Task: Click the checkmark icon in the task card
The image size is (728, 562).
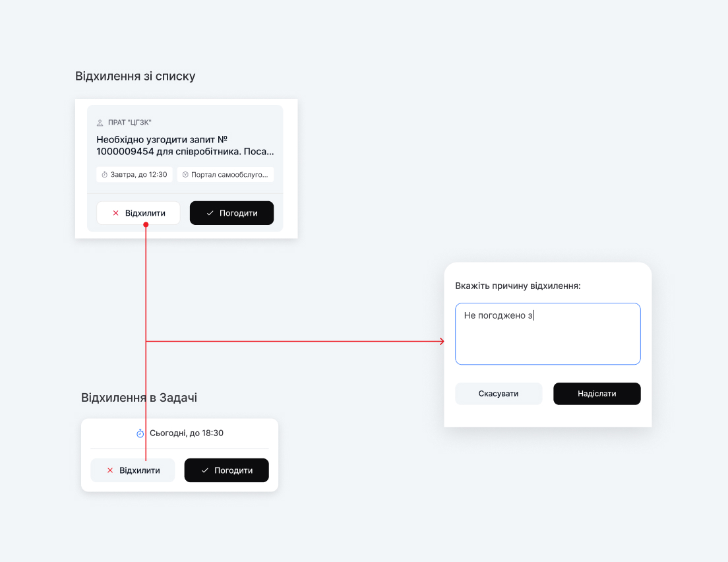Action: click(204, 470)
